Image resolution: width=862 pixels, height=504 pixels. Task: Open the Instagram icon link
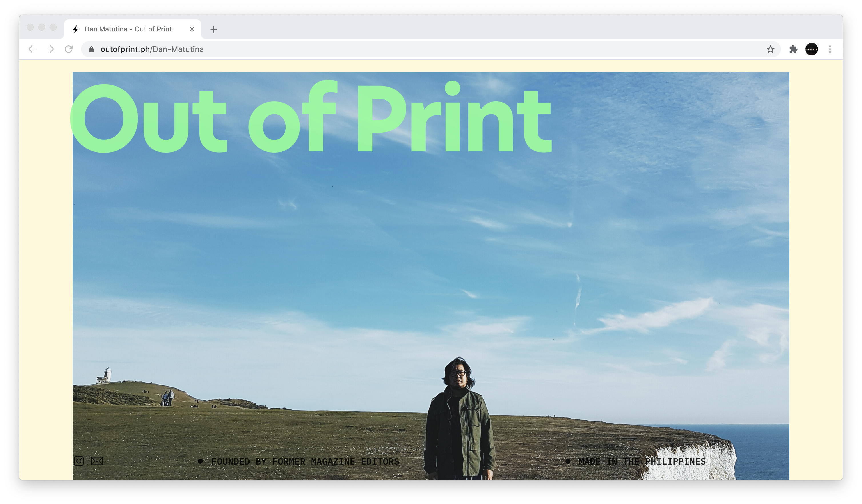[79, 461]
